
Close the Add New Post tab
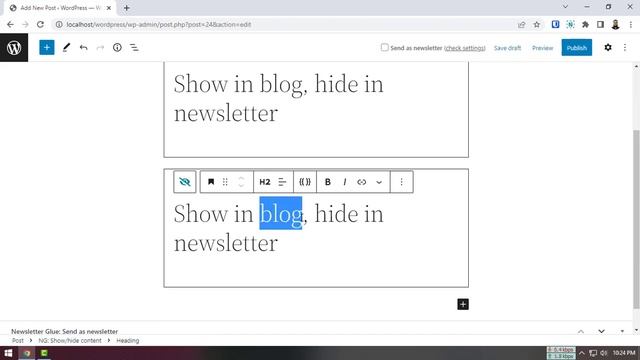click(x=109, y=8)
